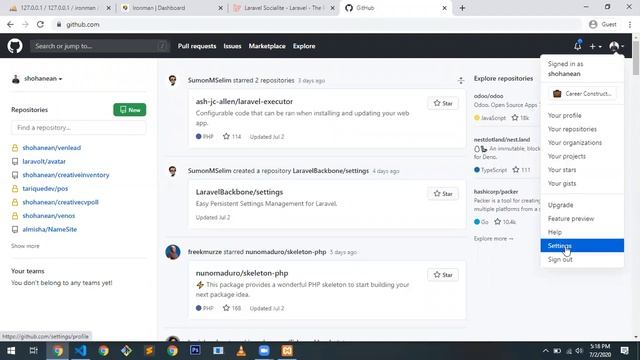640x360 pixels.
Task: Open the Windows Start menu
Action: 11,351
